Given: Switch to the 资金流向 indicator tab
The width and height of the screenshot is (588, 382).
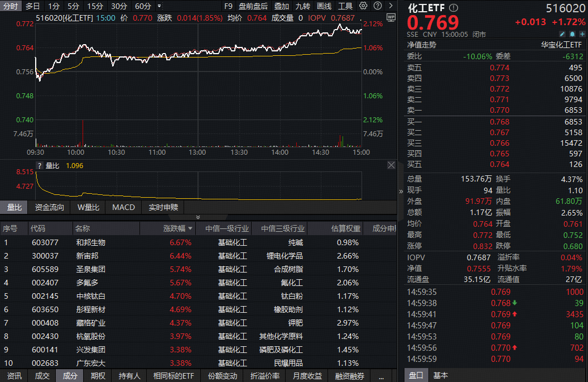Looking at the screenshot, I should (50, 207).
